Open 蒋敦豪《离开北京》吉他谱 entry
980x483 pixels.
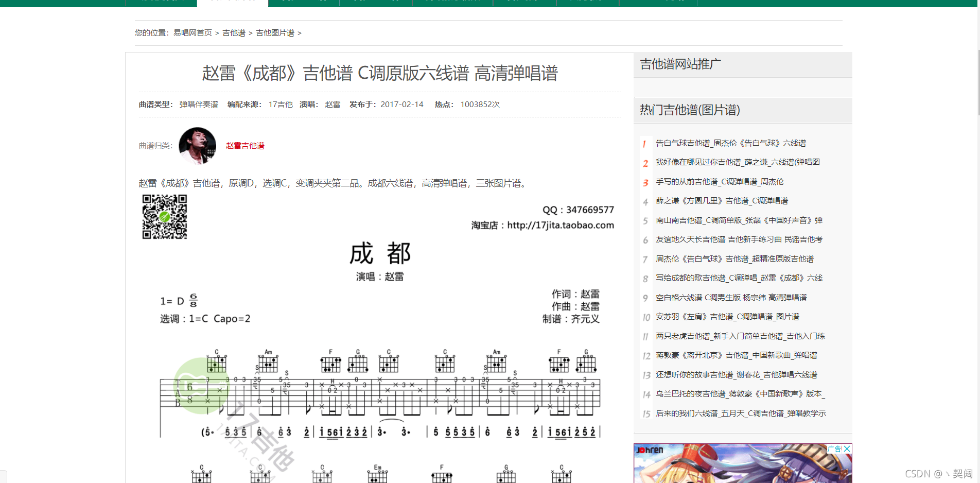[737, 355]
